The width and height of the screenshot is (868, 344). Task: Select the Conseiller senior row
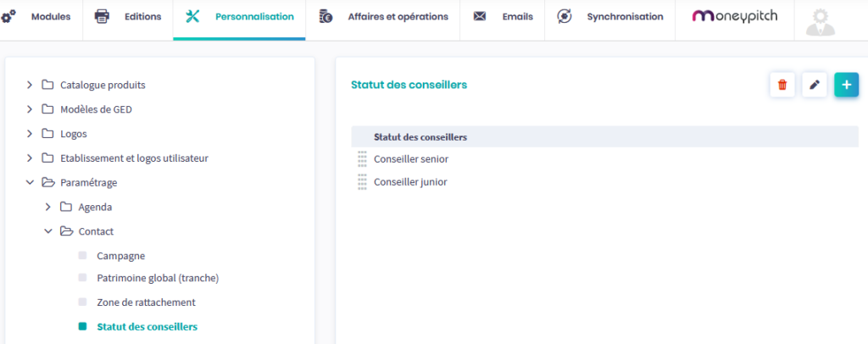click(x=411, y=158)
